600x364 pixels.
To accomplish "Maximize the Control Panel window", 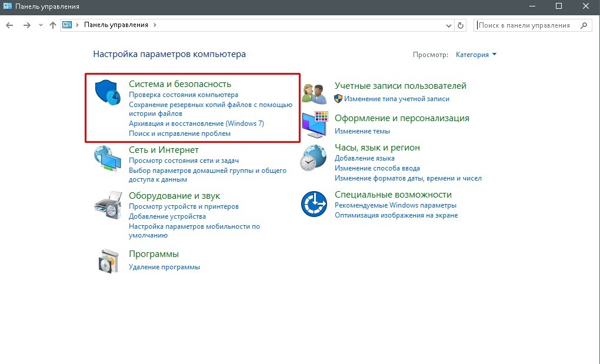I will 559,6.
